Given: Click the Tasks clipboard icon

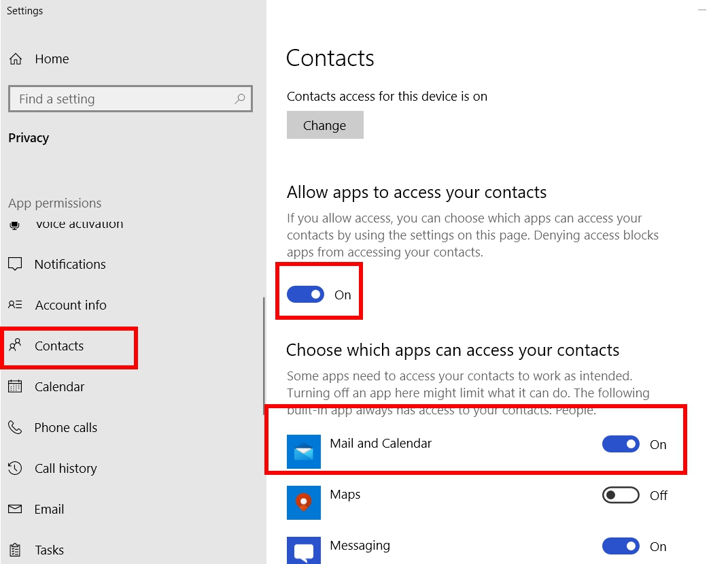Looking at the screenshot, I should [x=15, y=550].
